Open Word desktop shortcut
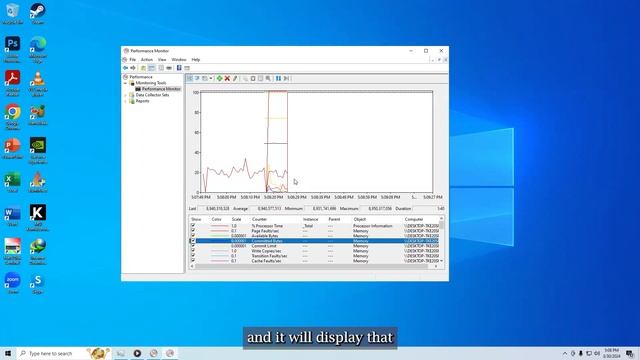The height and width of the screenshot is (360, 640). pyautogui.click(x=12, y=216)
